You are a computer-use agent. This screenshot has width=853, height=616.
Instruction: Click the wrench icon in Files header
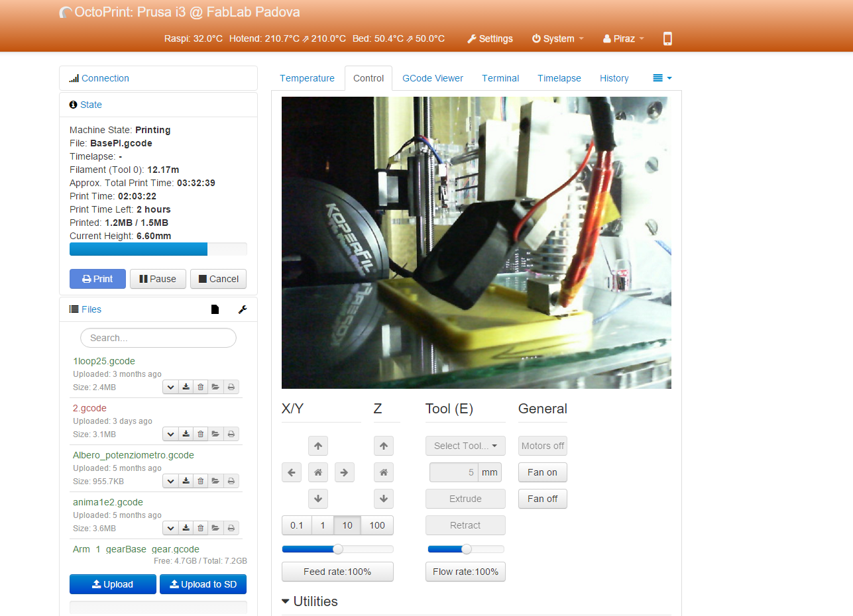243,309
